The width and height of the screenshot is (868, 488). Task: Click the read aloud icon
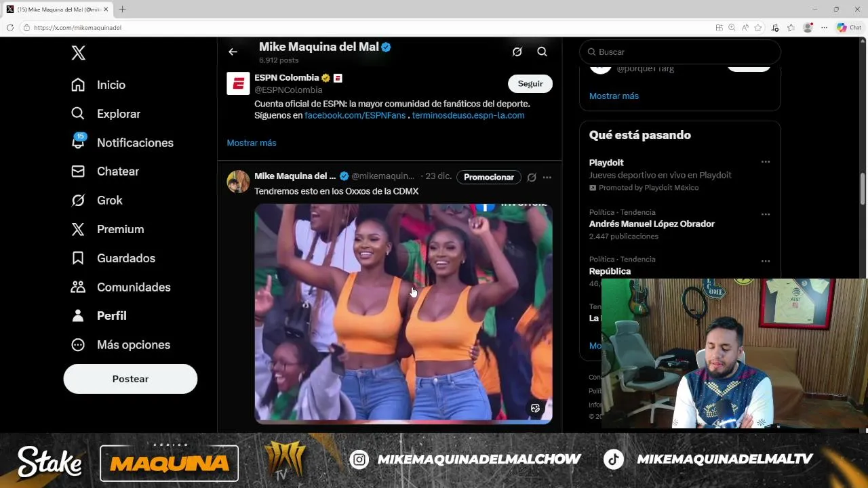pyautogui.click(x=745, y=28)
